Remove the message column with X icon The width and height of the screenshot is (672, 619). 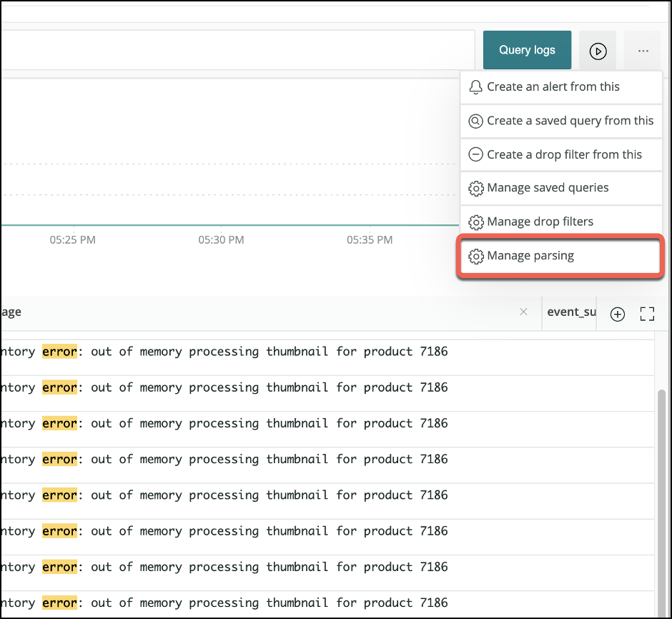click(523, 312)
